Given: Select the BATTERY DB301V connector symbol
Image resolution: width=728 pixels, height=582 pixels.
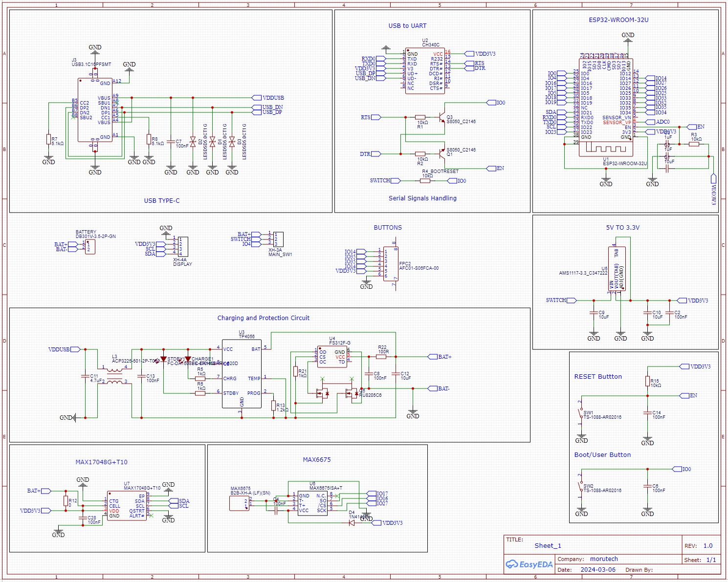Looking at the screenshot, I should pyautogui.click(x=89, y=247).
